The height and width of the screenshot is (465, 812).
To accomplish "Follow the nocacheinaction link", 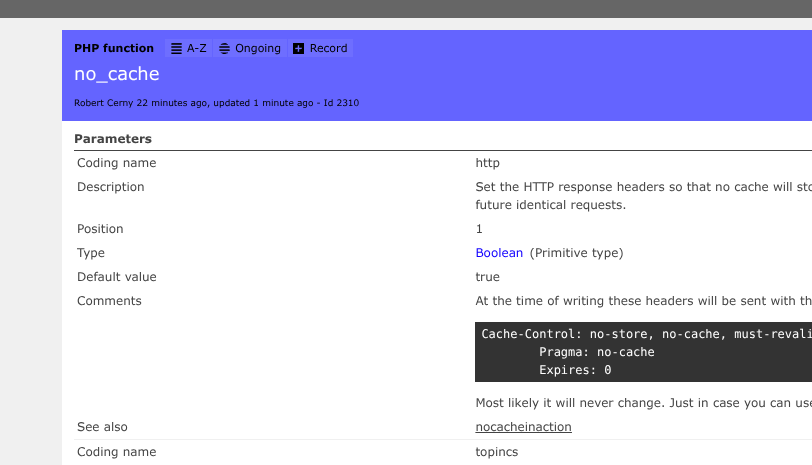I will [x=523, y=427].
